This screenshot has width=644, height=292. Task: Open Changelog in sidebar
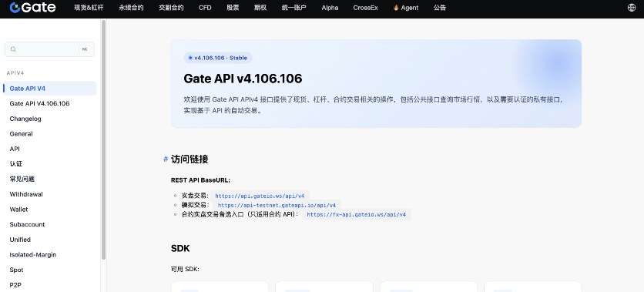(25, 119)
